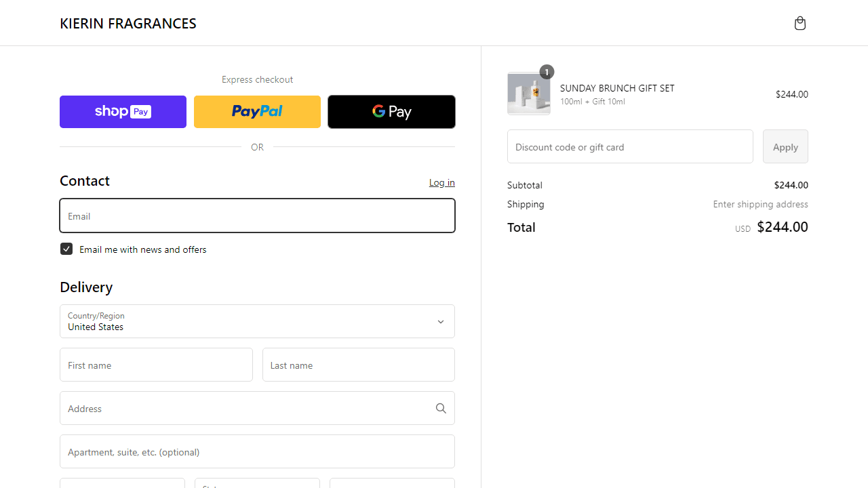
Task: Open the shopping bag cart icon
Action: pyautogui.click(x=800, y=24)
